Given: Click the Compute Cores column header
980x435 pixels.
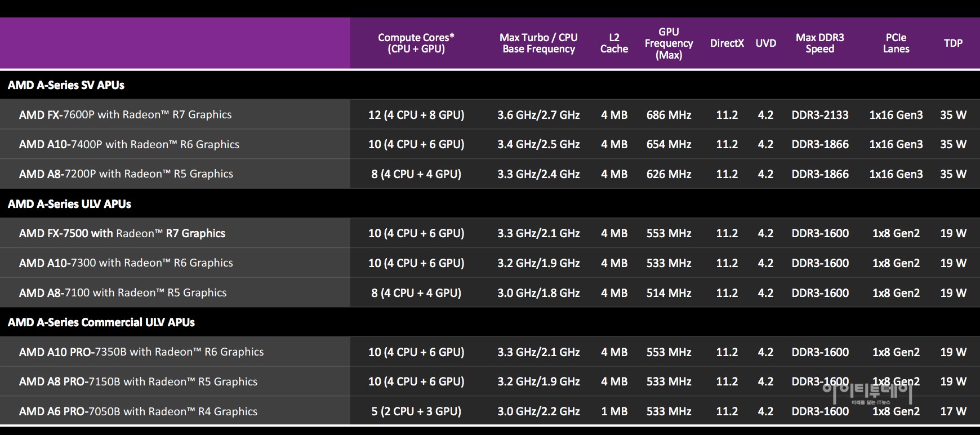Looking at the screenshot, I should 416,43.
